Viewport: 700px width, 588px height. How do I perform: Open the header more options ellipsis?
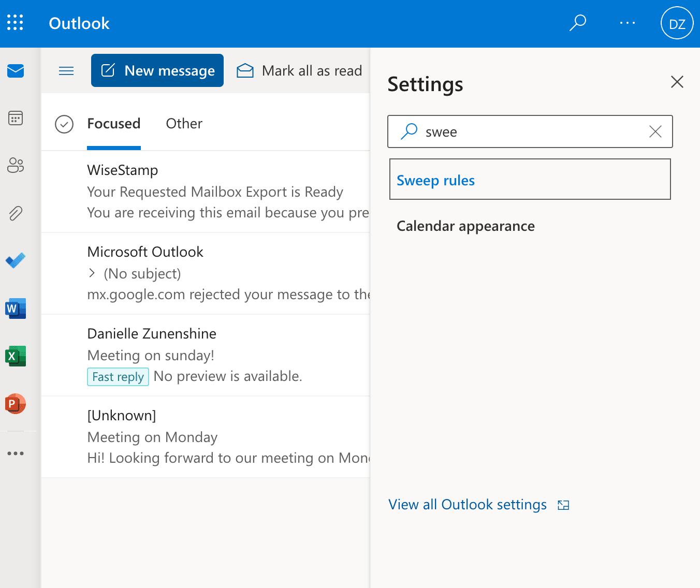(628, 23)
